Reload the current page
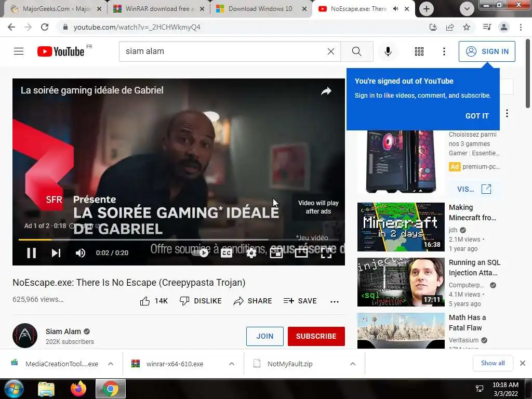Image resolution: width=532 pixels, height=399 pixels. tap(45, 27)
